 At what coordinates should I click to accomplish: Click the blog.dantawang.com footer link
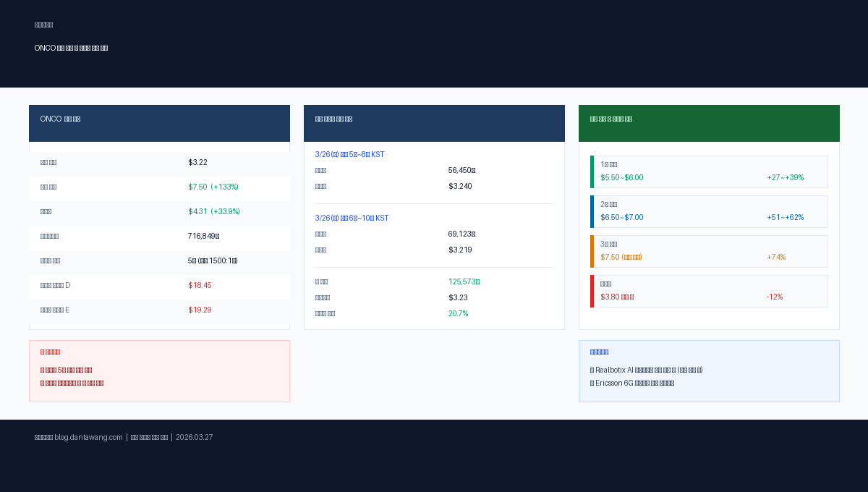88,437
